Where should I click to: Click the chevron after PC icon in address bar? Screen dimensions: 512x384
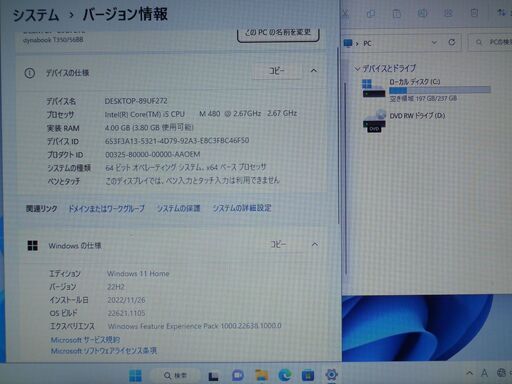tap(357, 44)
